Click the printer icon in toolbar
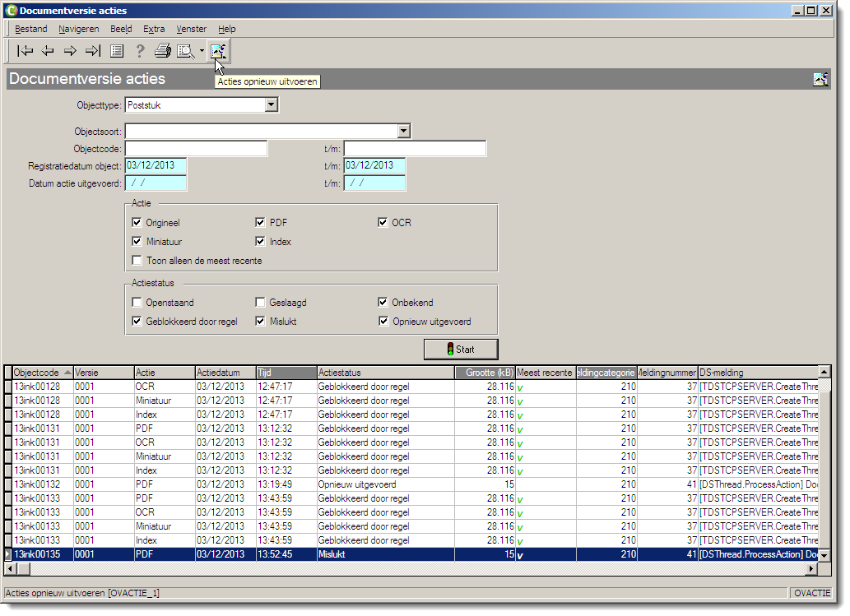 (163, 51)
